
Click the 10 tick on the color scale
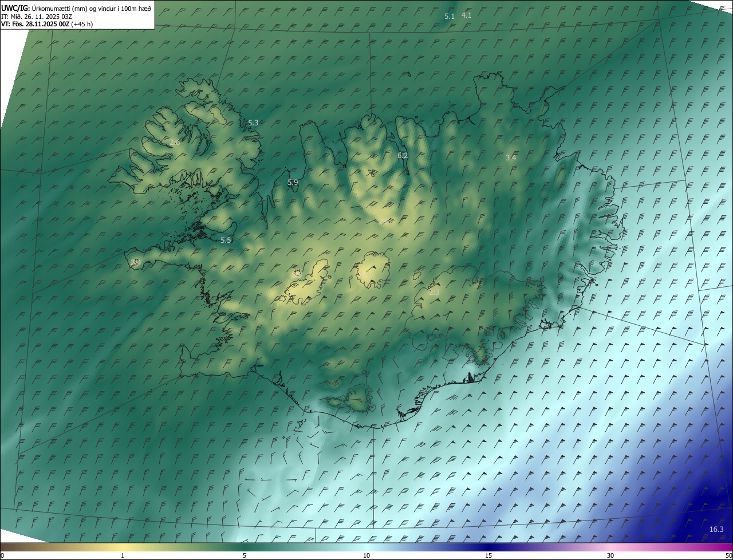click(x=366, y=555)
